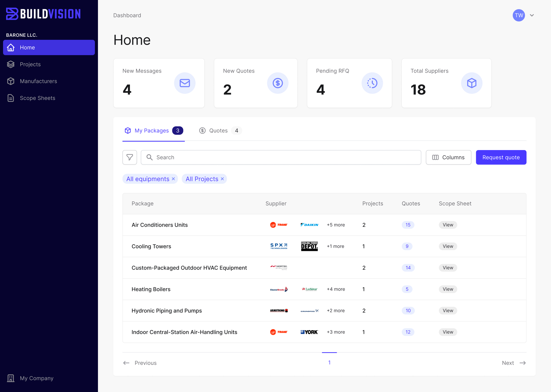Remove the All equipments filter chip
Viewport: 551px width, 392px height.
click(x=173, y=179)
